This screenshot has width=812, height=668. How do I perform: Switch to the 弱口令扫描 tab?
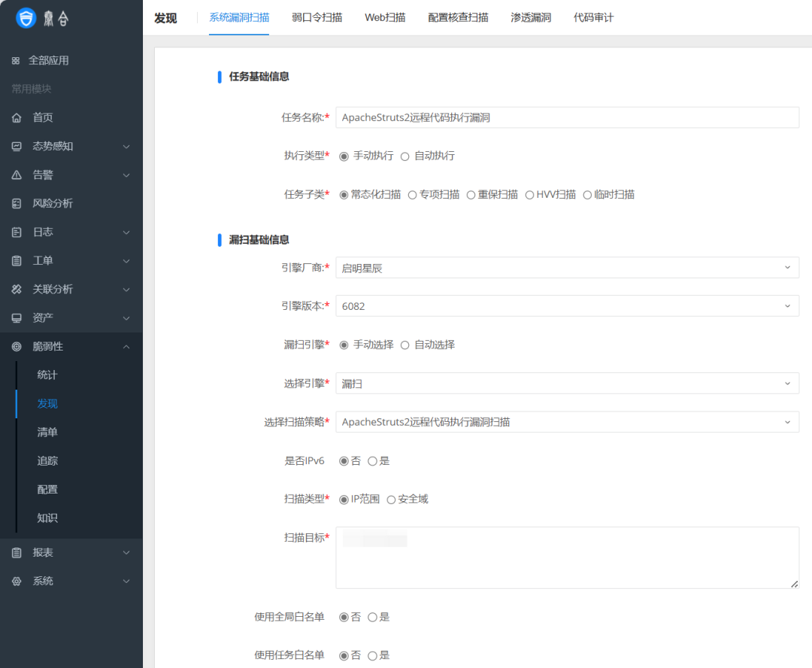pos(317,17)
